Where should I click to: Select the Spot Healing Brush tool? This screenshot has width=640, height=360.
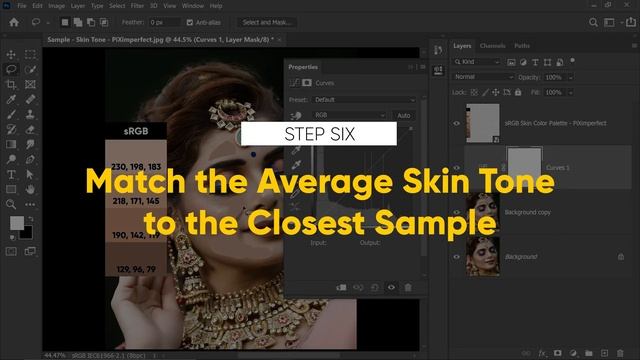click(30, 99)
